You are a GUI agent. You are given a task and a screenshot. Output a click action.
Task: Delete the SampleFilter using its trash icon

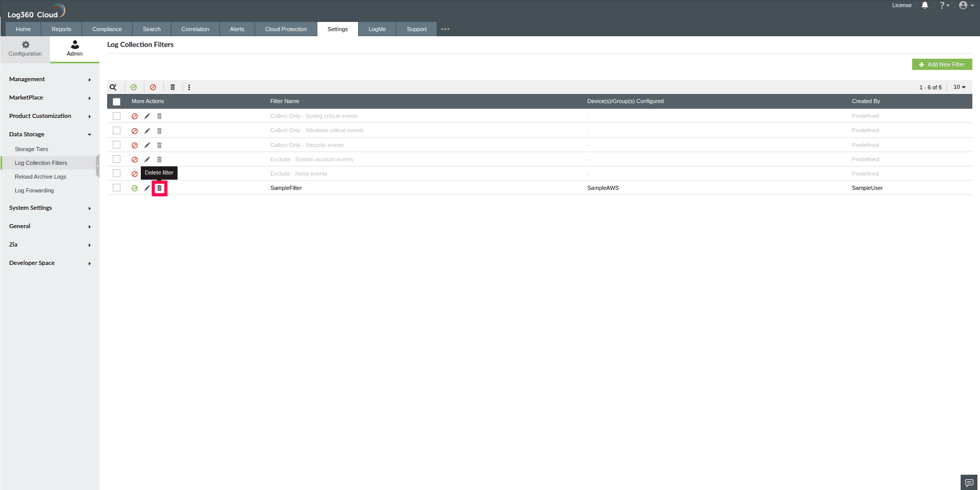pos(160,188)
